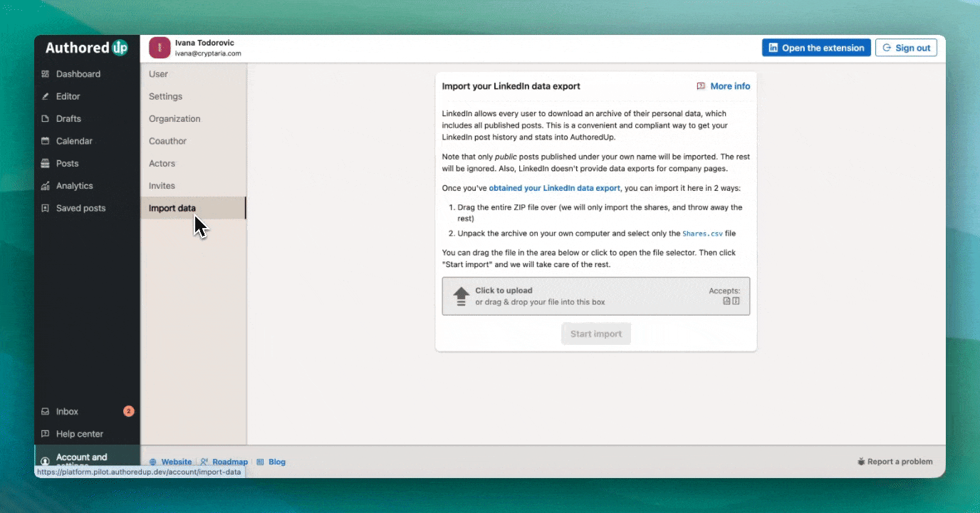Open the Dashboard icon in sidebar
This screenshot has height=513, width=980.
(46, 74)
